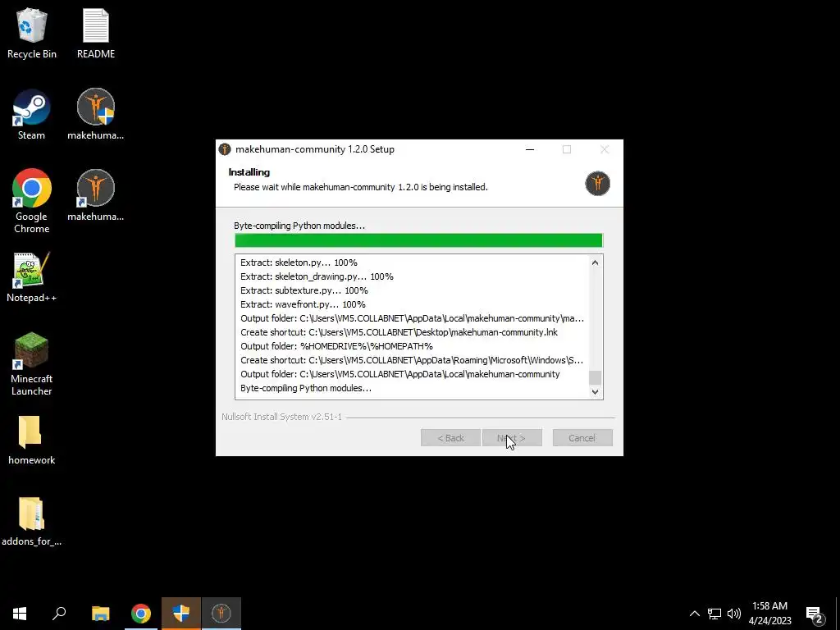Show hidden system tray icons

pyautogui.click(x=694, y=614)
